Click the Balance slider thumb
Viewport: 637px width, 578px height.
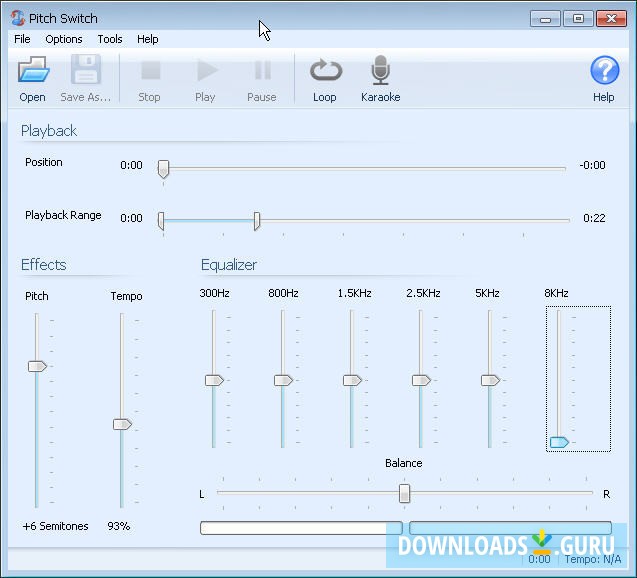click(x=404, y=493)
